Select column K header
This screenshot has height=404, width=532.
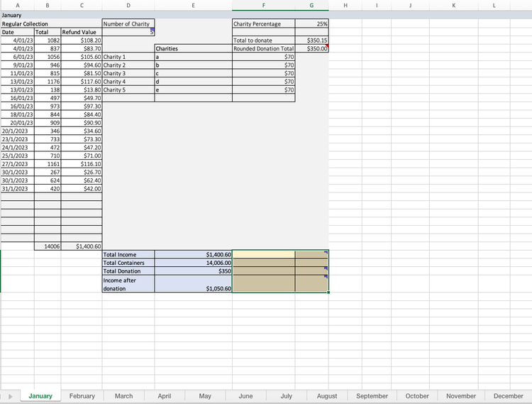coord(454,6)
